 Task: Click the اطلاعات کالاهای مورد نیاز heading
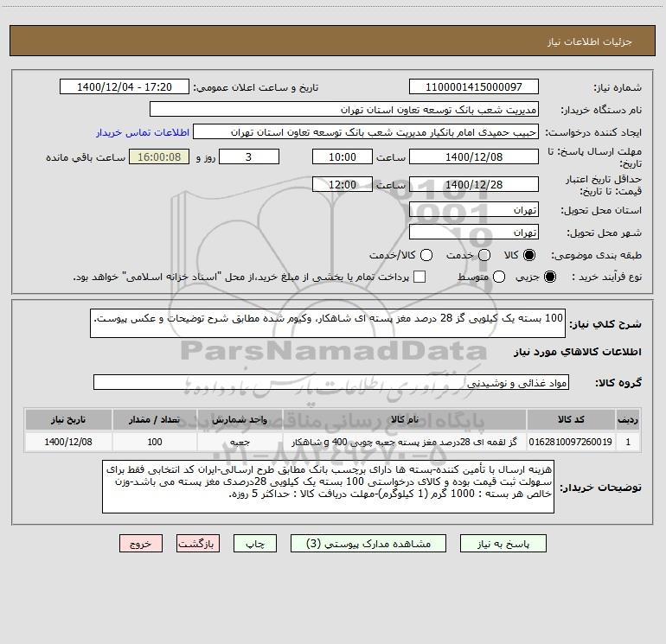577,352
